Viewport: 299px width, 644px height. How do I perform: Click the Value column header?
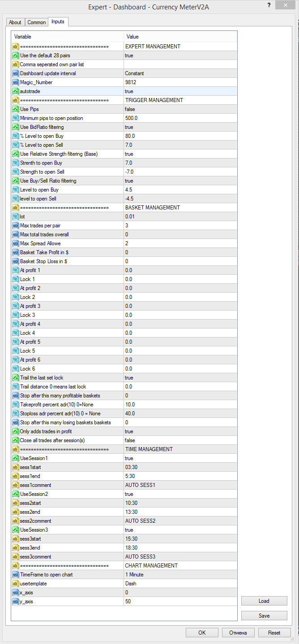click(180, 37)
